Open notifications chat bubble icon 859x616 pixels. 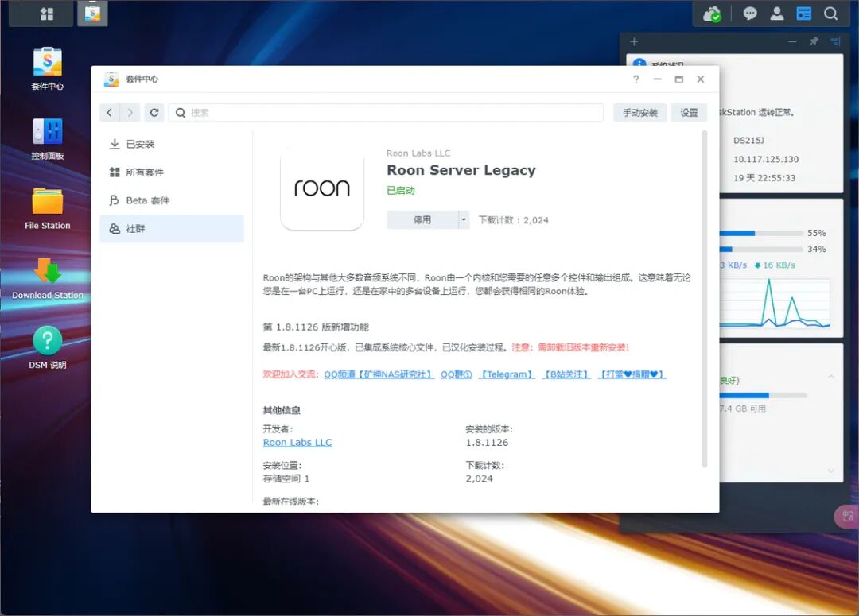coord(750,14)
